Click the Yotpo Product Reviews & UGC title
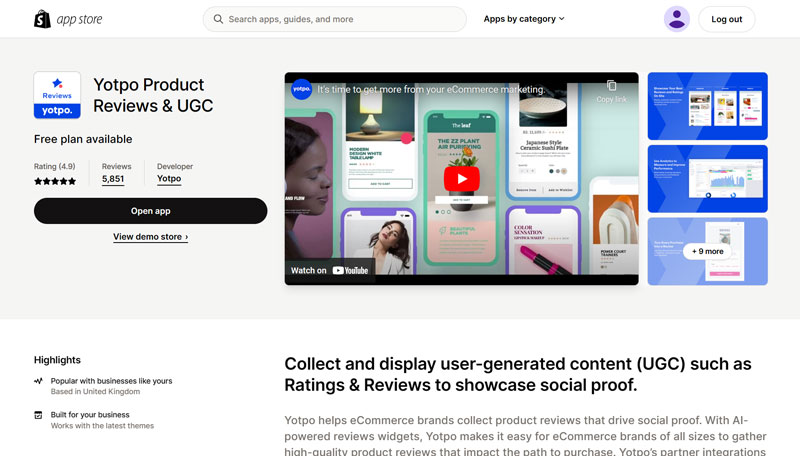Image resolution: width=800 pixels, height=456 pixels. click(x=153, y=95)
